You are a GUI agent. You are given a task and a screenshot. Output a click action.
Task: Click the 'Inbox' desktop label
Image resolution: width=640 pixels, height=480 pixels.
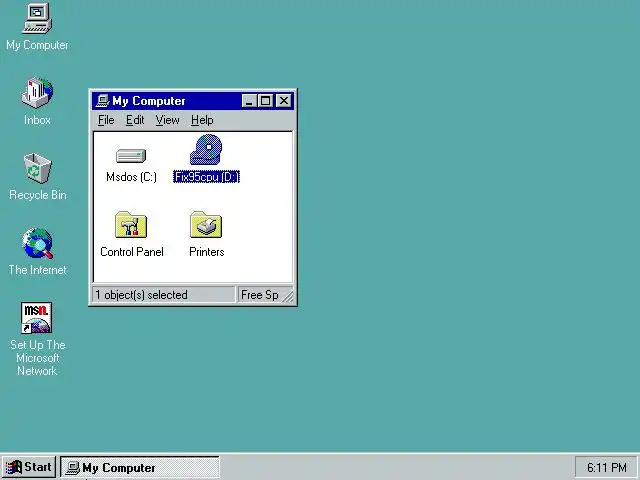click(x=37, y=120)
